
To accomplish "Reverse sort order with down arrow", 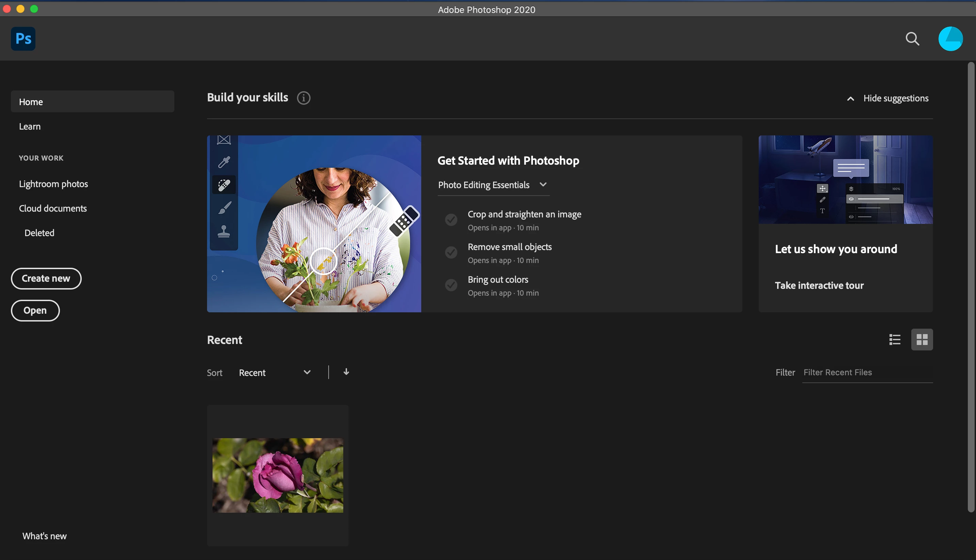I will coord(346,372).
